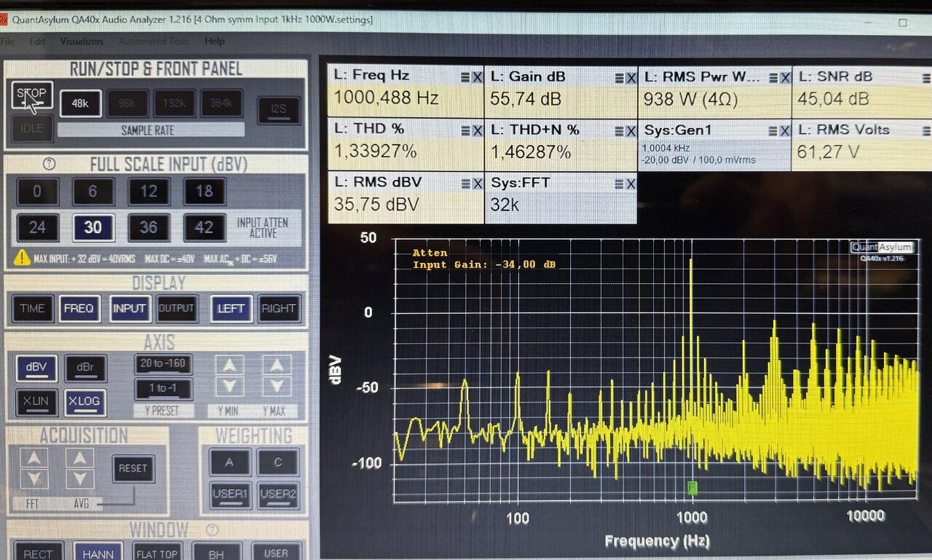Close the L: THD % measurement tile

pyautogui.click(x=478, y=130)
